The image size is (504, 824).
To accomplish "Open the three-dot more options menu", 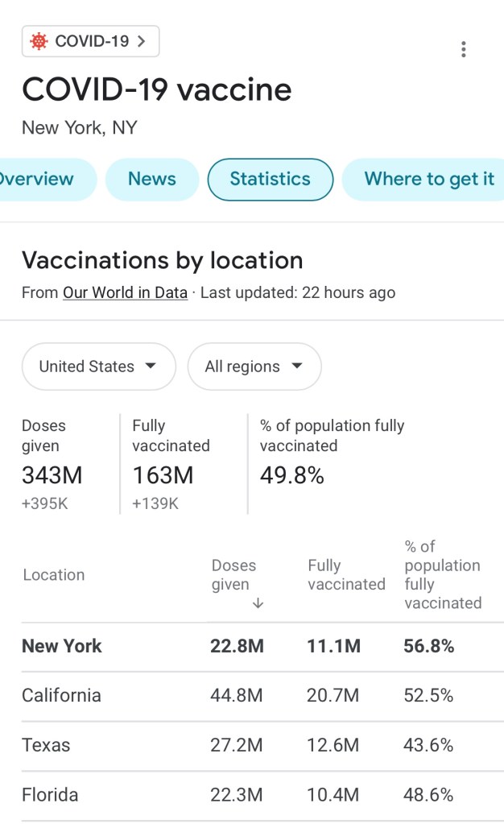I will pyautogui.click(x=463, y=49).
